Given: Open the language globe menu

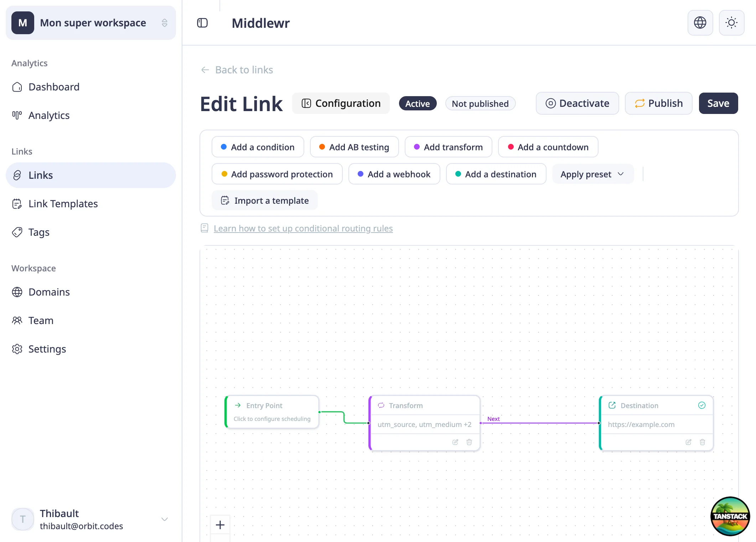Looking at the screenshot, I should [700, 23].
